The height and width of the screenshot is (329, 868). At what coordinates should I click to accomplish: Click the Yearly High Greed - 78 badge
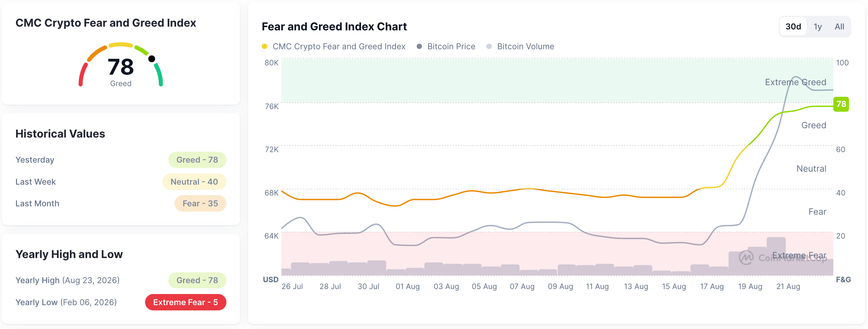[x=197, y=280]
